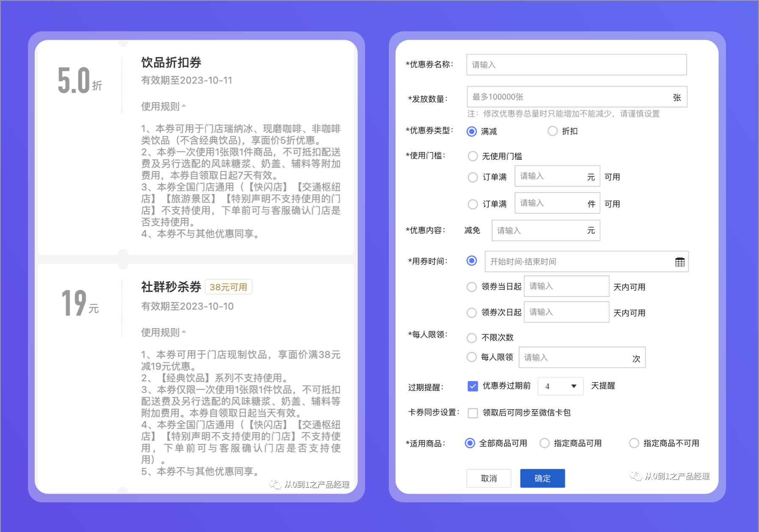Click the 减免 amount input field
The width and height of the screenshot is (759, 532).
coord(546,230)
